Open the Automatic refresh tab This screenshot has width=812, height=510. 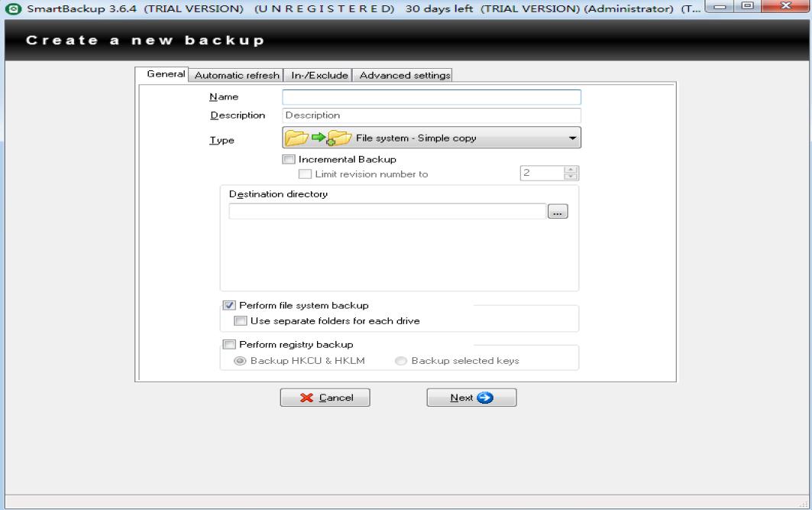click(x=236, y=75)
